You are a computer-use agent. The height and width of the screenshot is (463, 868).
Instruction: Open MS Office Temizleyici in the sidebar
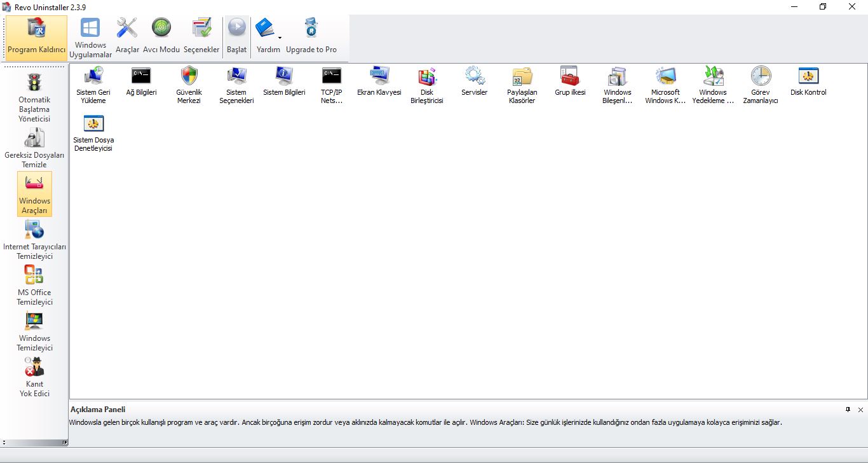(34, 286)
